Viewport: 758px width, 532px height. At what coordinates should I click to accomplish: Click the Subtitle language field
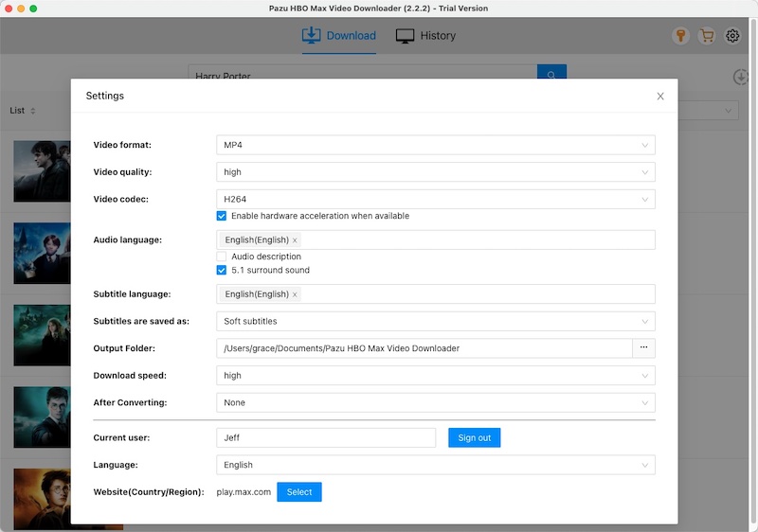click(436, 294)
